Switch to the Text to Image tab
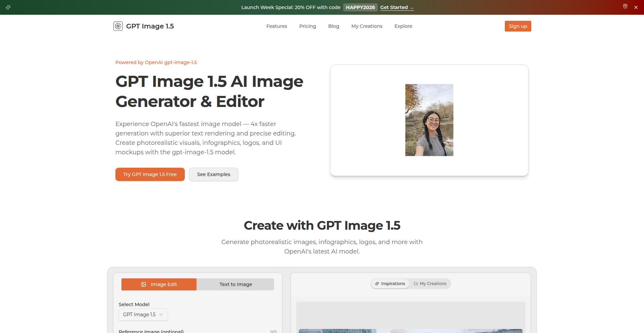 click(x=235, y=284)
